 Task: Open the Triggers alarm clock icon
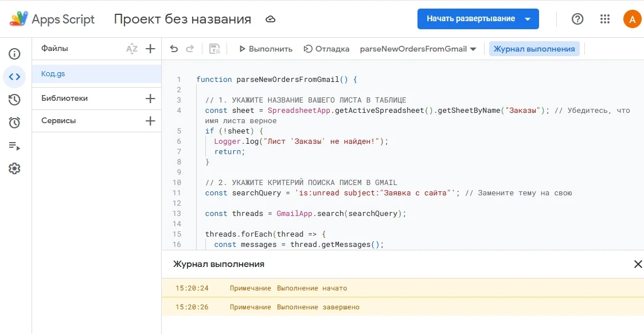pos(14,123)
